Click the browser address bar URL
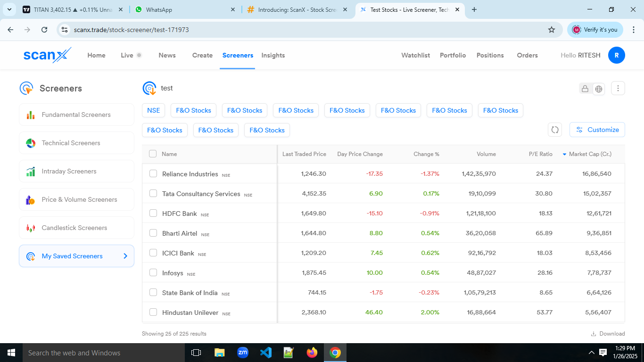Image resolution: width=644 pixels, height=362 pixels. 132,30
